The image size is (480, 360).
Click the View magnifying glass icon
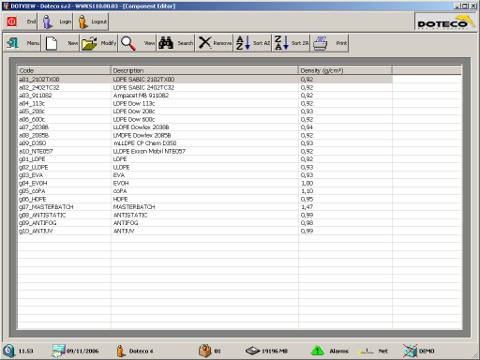[x=128, y=43]
